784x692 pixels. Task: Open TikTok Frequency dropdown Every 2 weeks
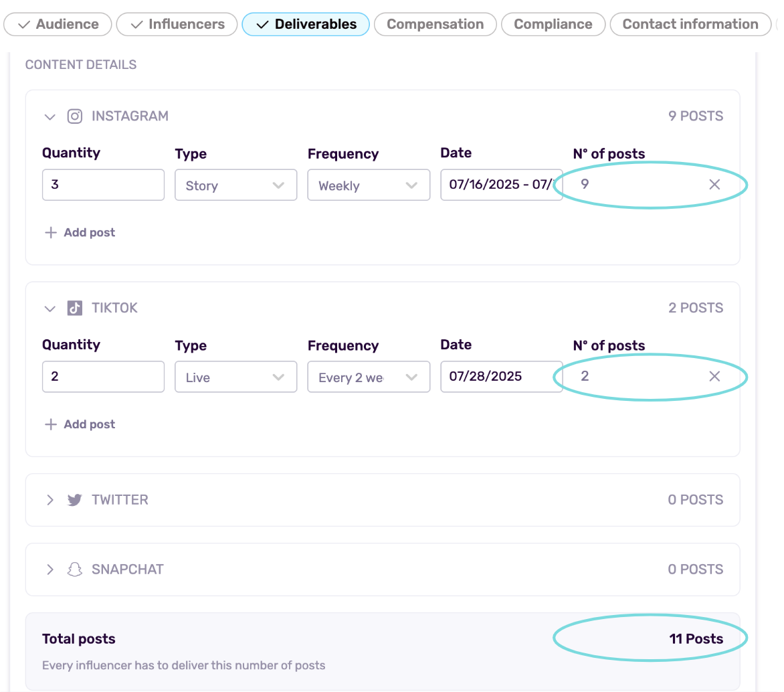coord(369,377)
